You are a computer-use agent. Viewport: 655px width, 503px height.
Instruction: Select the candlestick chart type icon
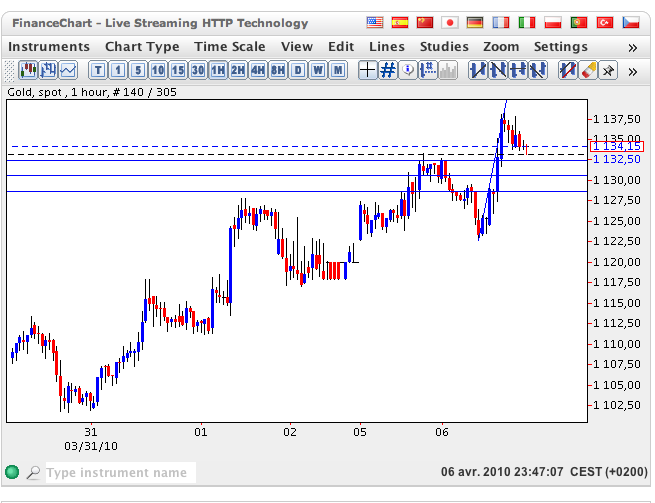[28, 69]
